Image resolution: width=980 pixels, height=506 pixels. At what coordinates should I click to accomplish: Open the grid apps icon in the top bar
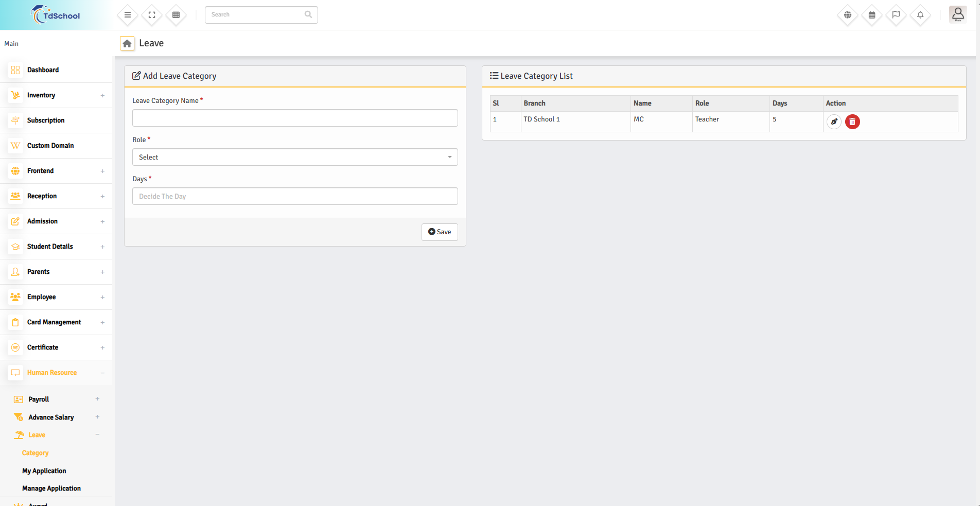point(176,15)
